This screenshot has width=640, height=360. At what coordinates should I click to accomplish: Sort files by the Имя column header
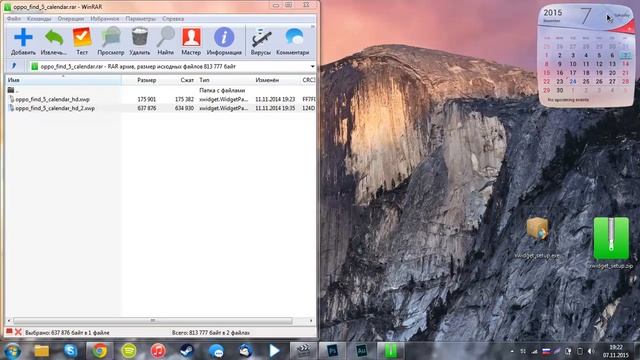pyautogui.click(x=63, y=80)
